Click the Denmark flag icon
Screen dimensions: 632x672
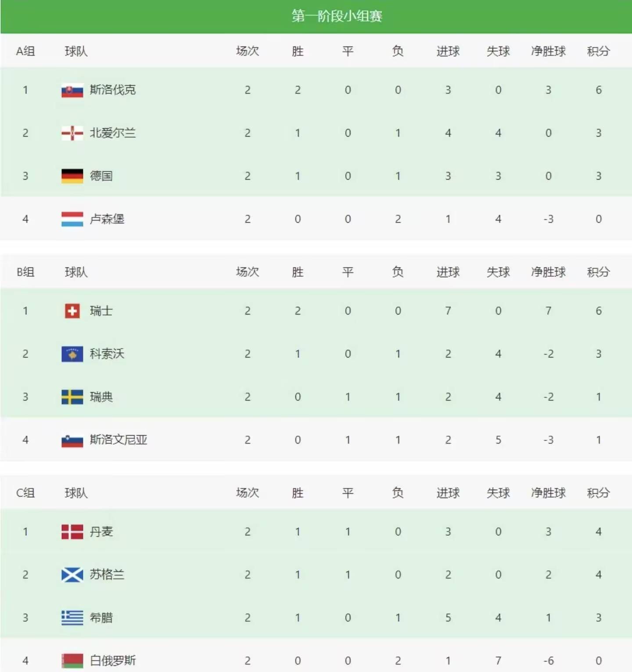[72, 532]
